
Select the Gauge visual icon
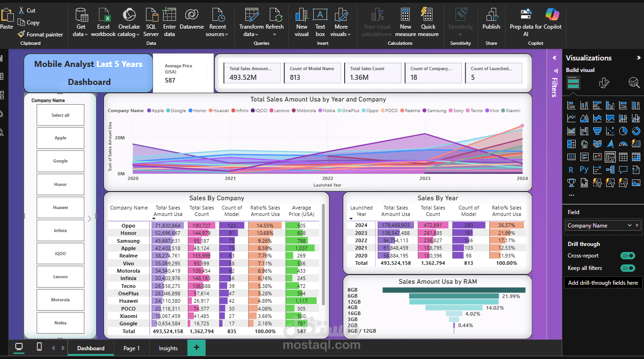[623, 144]
